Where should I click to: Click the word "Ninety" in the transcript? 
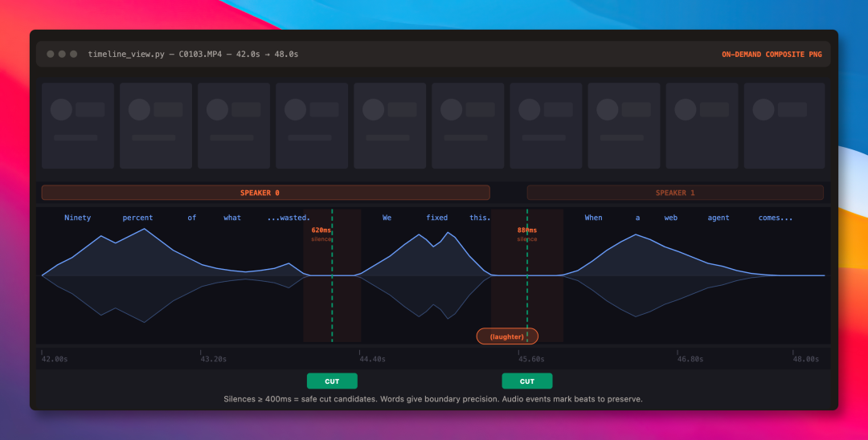point(77,218)
